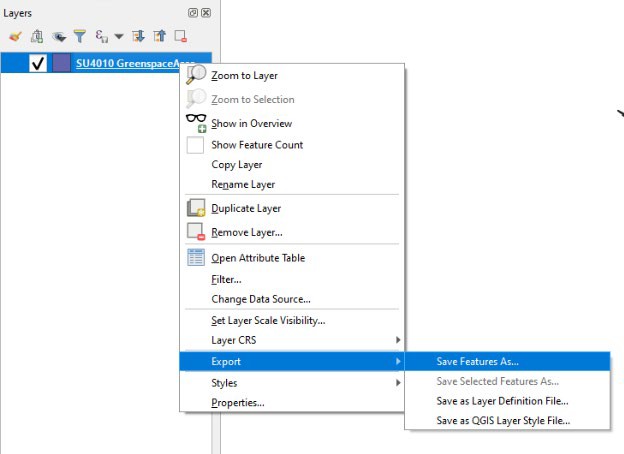
Task: Open the Layer Styling panel brush icon
Action: point(15,37)
